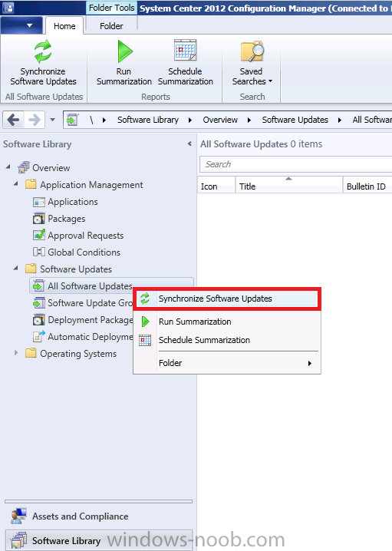Screen dimensions: 392x551
Task: Open Schedule Summarization calendar icon in ribbon
Action: point(185,50)
